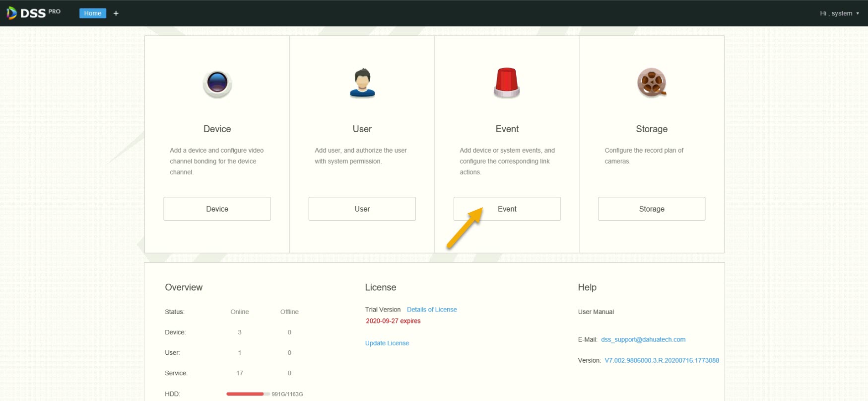Click the version number link
The image size is (868, 401).
[662, 361]
